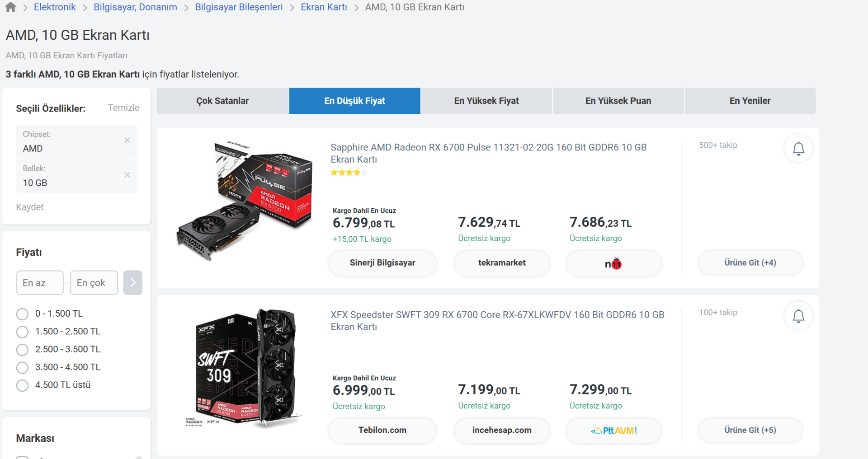Go to the home page icon

pyautogui.click(x=10, y=7)
